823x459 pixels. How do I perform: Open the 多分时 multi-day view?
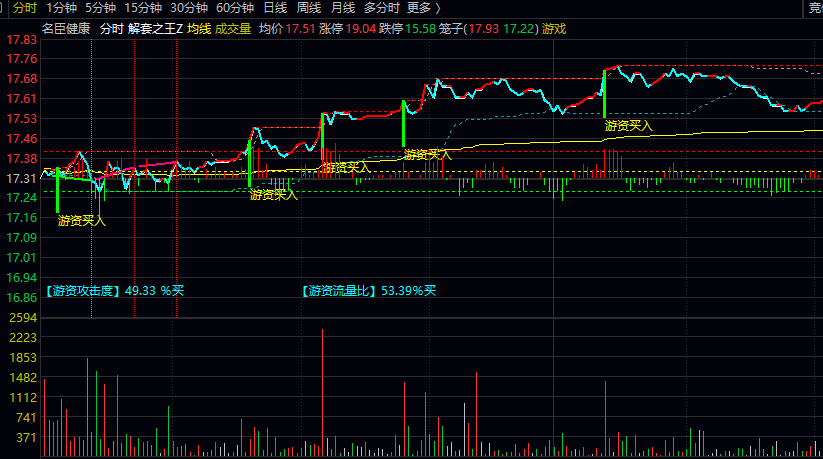click(382, 8)
